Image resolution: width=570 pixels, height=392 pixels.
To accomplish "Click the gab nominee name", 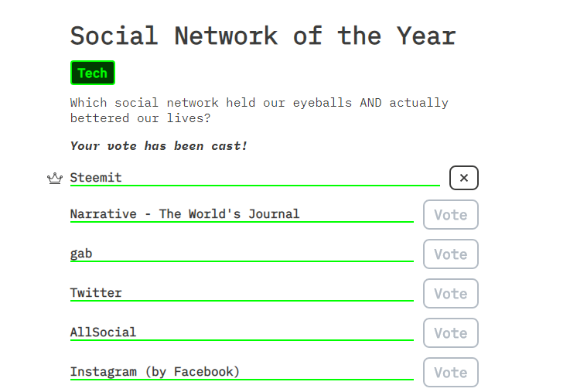I will point(81,254).
